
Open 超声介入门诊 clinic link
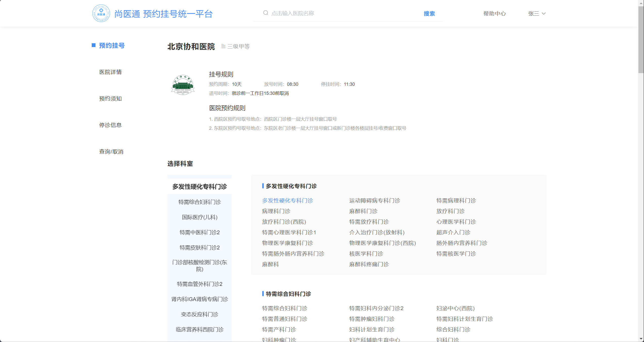453,232
